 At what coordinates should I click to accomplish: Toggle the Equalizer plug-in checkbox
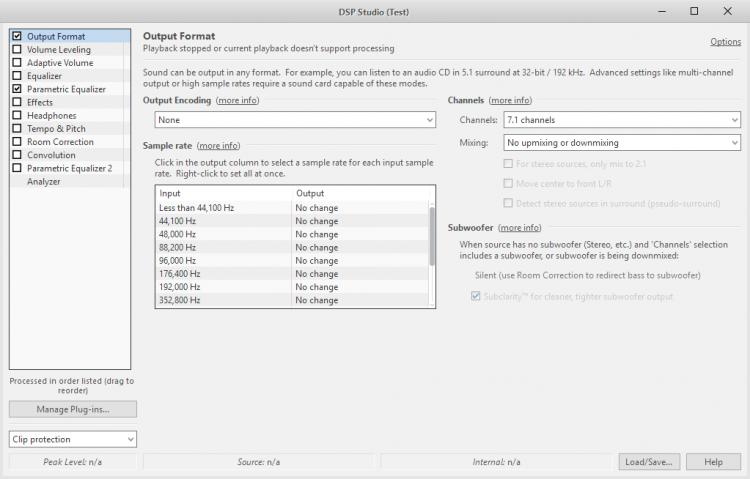tap(17, 76)
